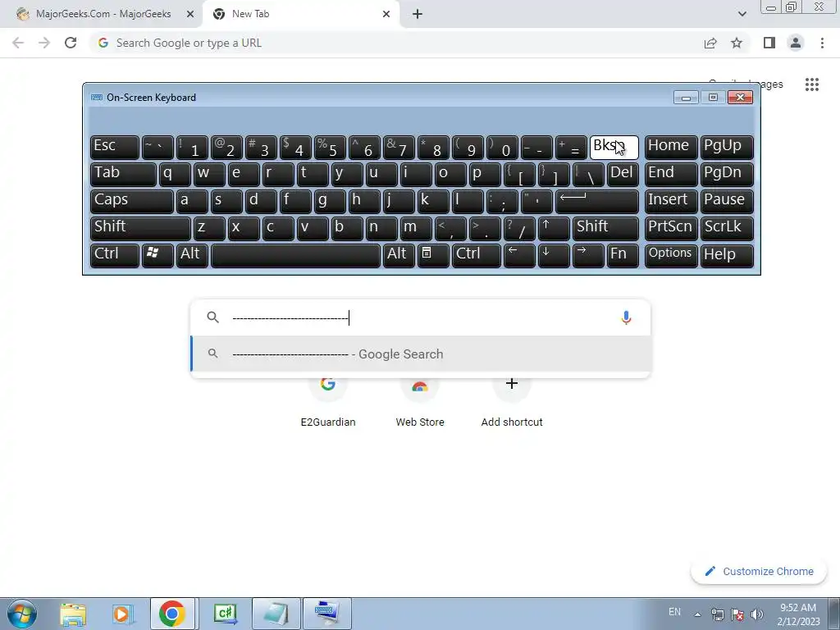Open Windows Explorer from taskbar
This screenshot has width=840, height=630.
(73, 614)
